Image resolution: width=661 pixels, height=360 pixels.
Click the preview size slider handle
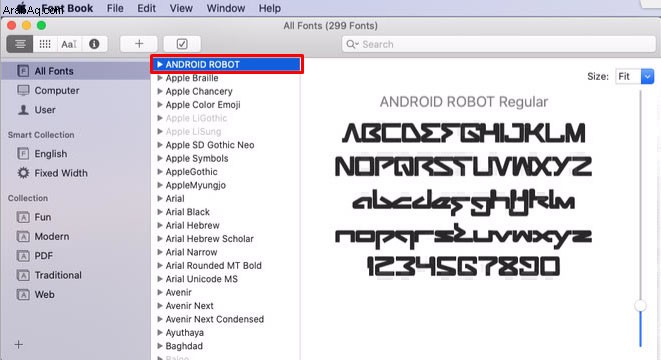[640, 306]
